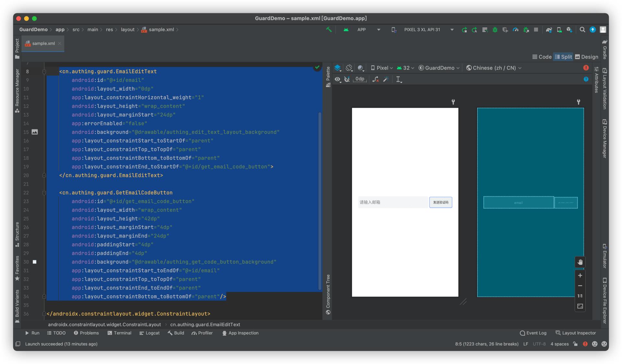Click the Infer Constraints magic wand icon
Screen dimensions: 622x364
[x=386, y=79]
